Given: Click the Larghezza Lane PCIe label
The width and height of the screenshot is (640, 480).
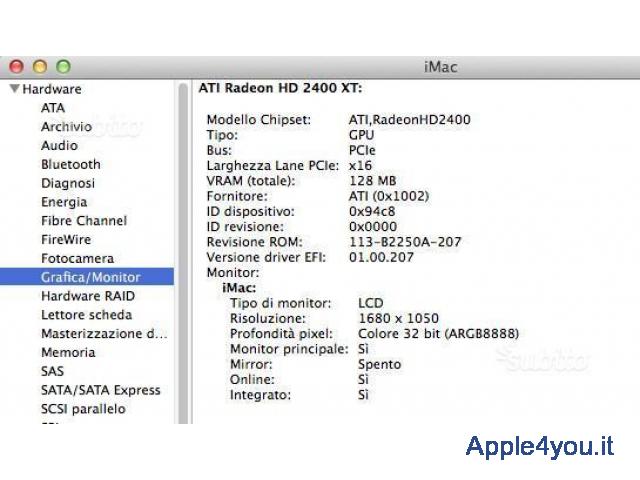Looking at the screenshot, I should click(273, 165).
